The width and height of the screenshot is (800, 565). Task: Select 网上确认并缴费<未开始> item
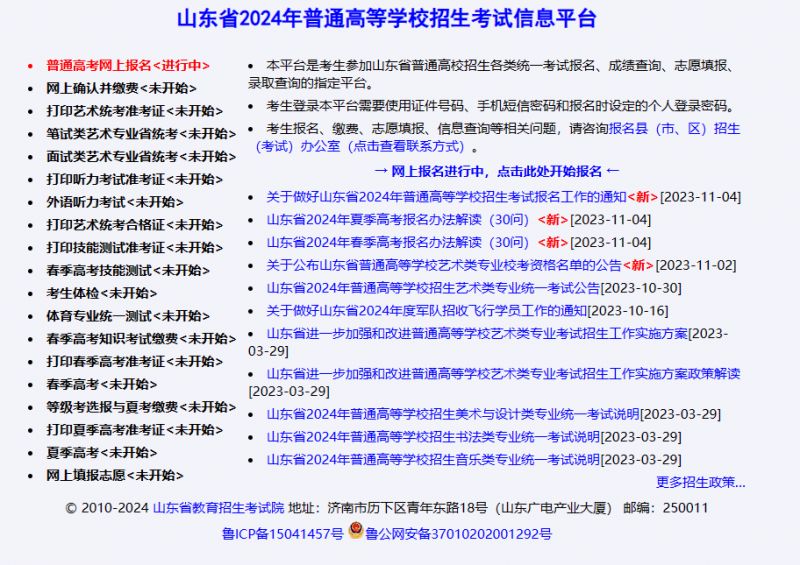click(x=121, y=88)
